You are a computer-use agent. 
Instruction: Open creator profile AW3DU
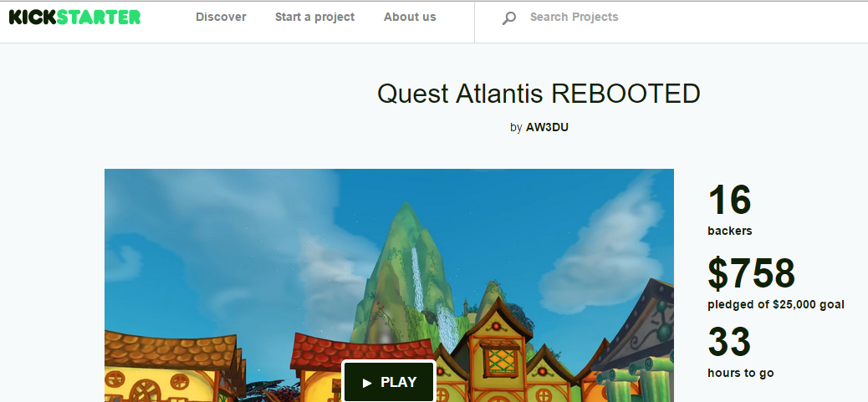click(547, 127)
